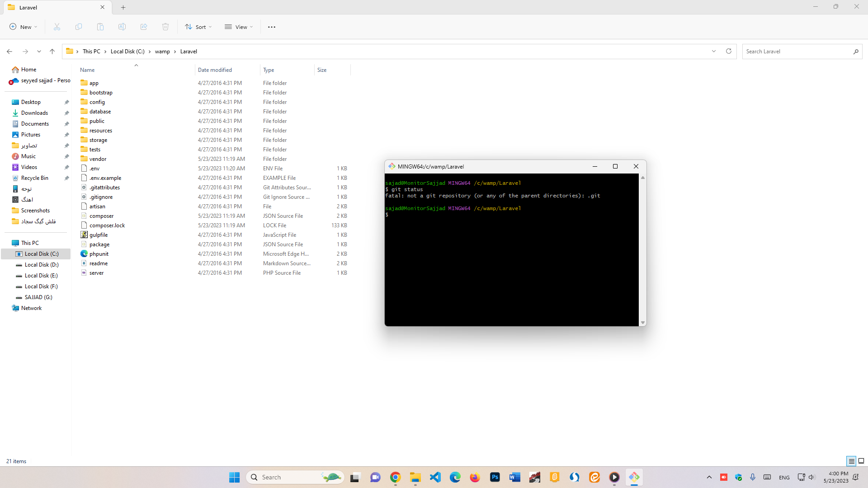Sort by the Name column header
The height and width of the screenshot is (488, 868).
pyautogui.click(x=136, y=70)
